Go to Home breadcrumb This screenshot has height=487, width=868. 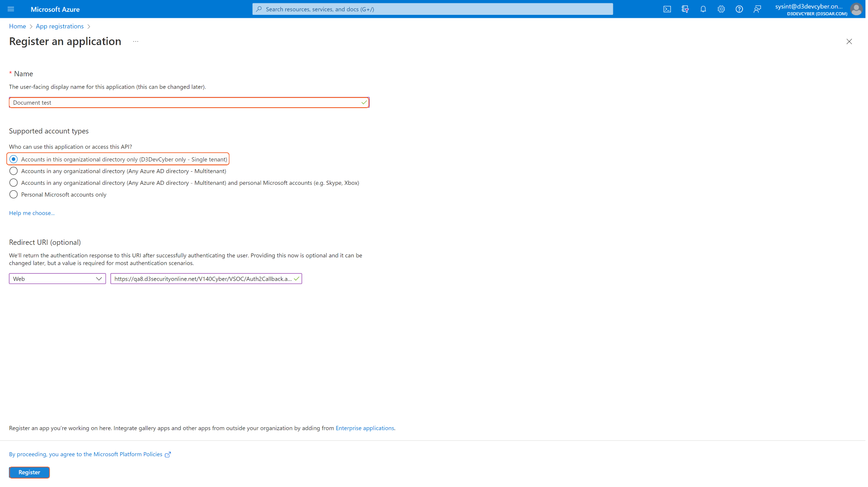[17, 26]
